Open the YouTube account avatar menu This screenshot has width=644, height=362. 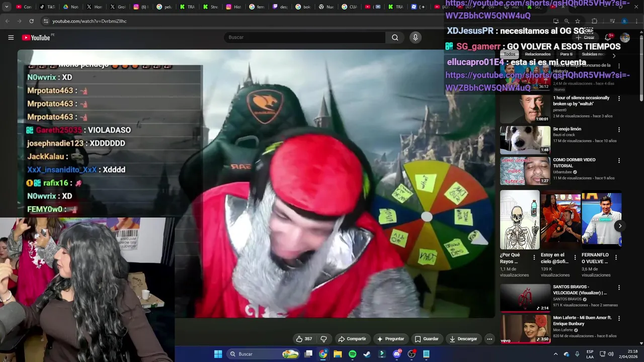[x=625, y=38]
